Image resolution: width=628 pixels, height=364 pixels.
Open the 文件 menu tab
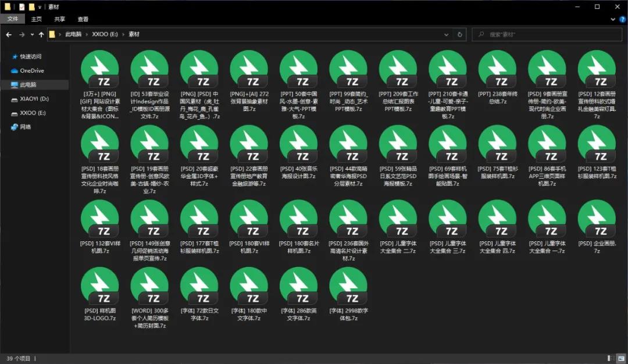(13, 19)
